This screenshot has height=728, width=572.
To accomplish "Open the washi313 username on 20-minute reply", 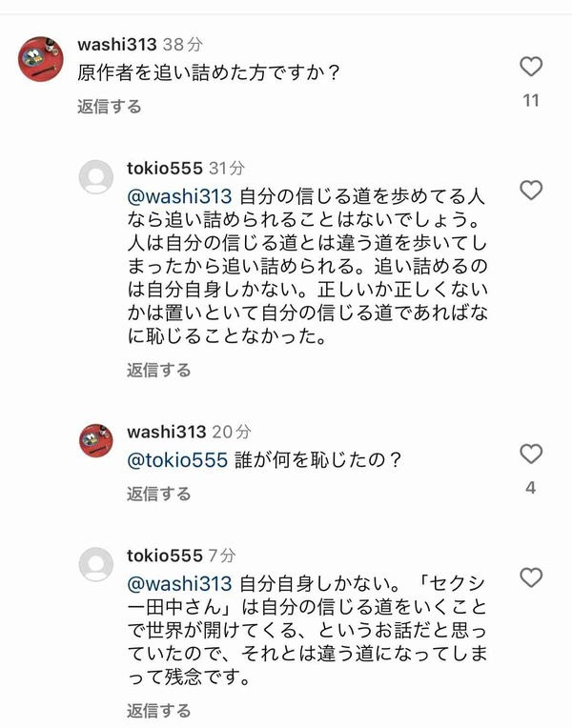I will point(166,432).
